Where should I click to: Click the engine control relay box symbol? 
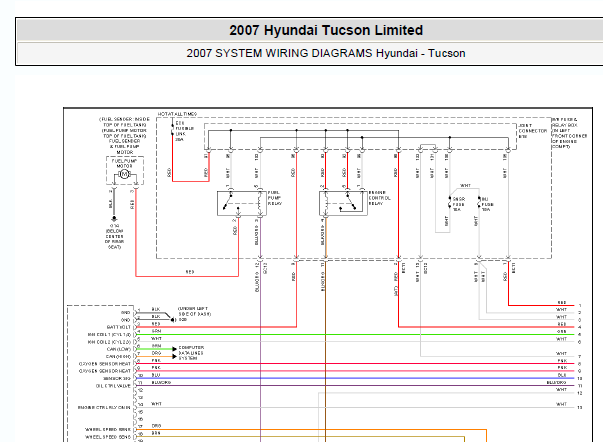[343, 203]
